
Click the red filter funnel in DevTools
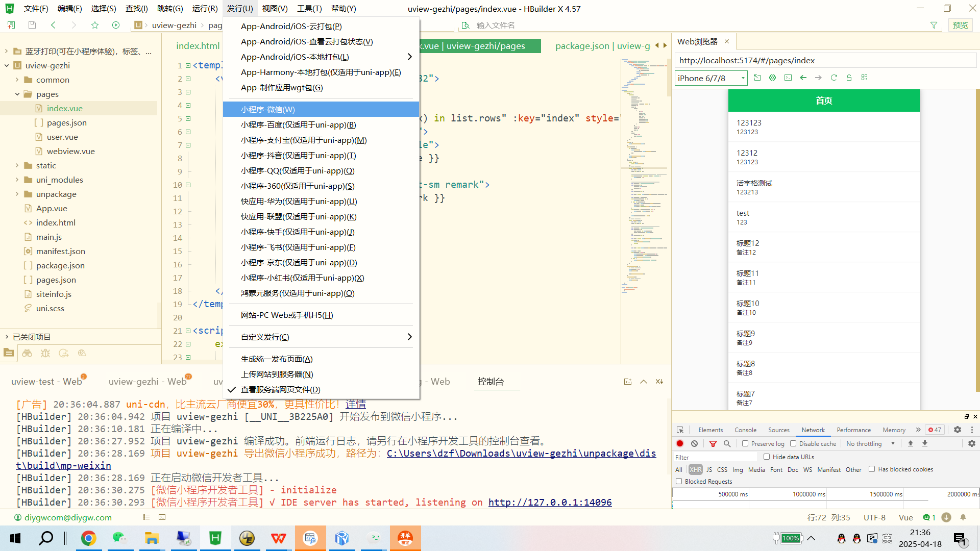713,443
